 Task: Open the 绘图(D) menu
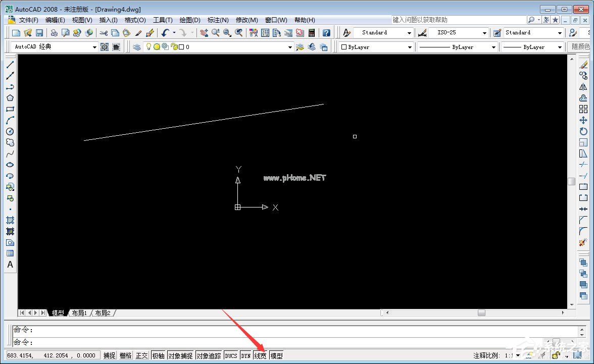tap(190, 20)
